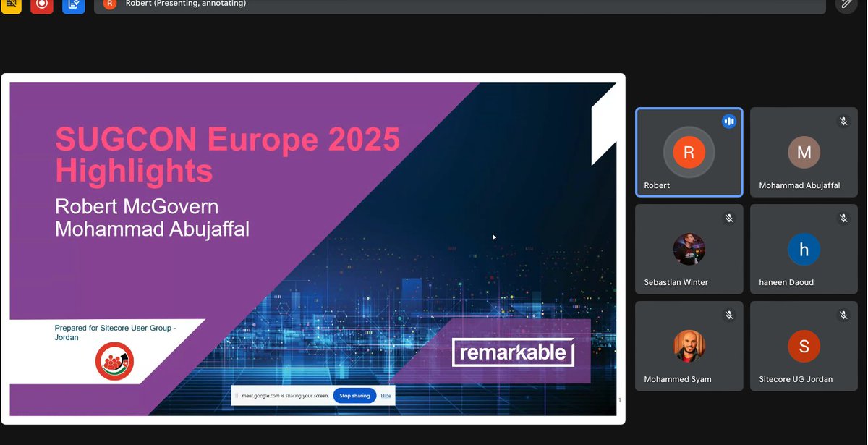Click the blue h avatar of haneen Daoud
The width and height of the screenshot is (868, 445).
click(804, 249)
